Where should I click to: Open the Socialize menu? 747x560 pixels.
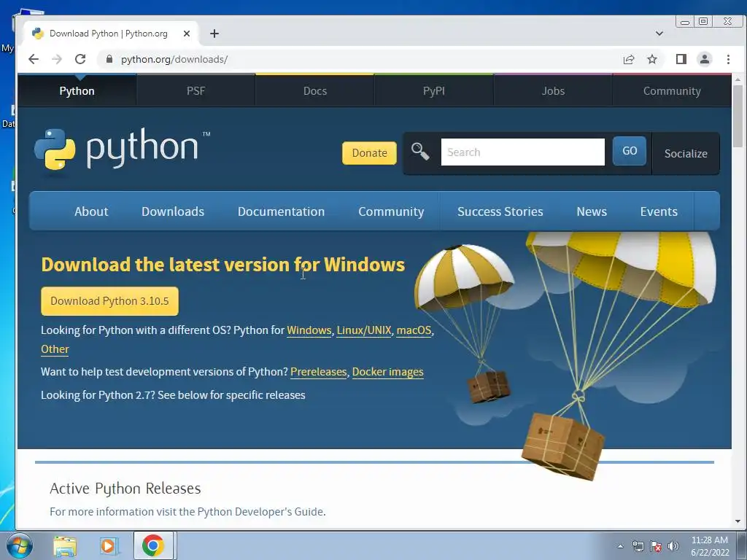point(686,153)
